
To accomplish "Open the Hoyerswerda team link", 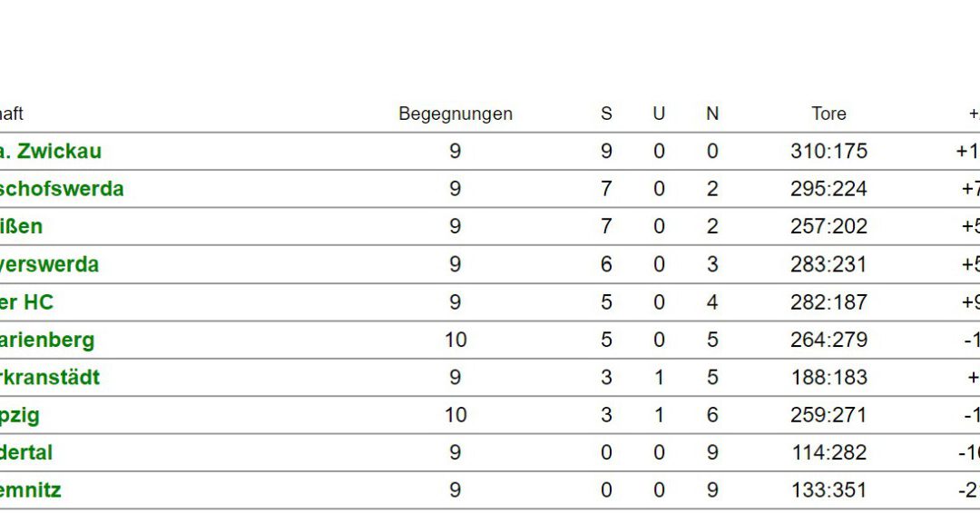I will [x=49, y=264].
